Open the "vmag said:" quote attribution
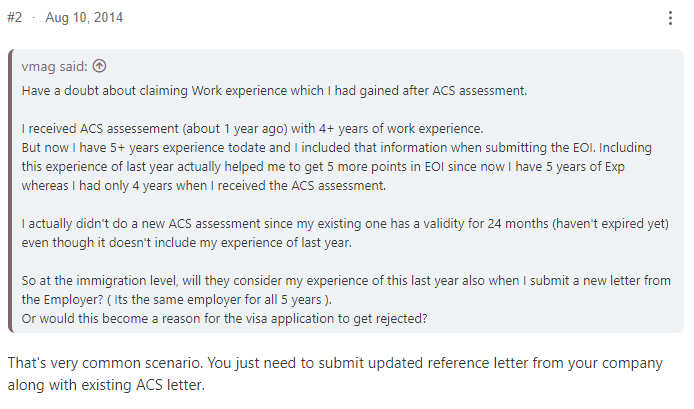This screenshot has height=409, width=694. click(54, 66)
